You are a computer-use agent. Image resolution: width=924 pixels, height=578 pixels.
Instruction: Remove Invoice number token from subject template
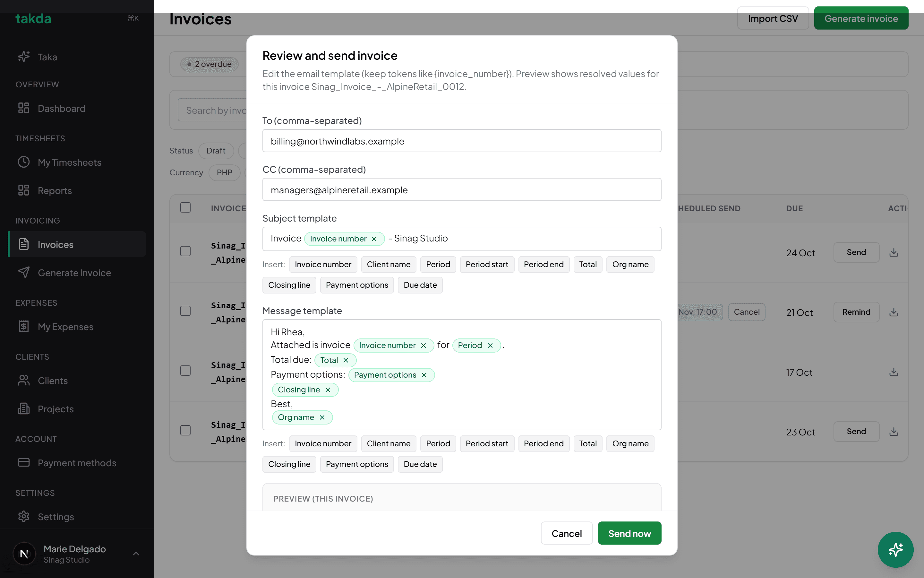tap(374, 239)
